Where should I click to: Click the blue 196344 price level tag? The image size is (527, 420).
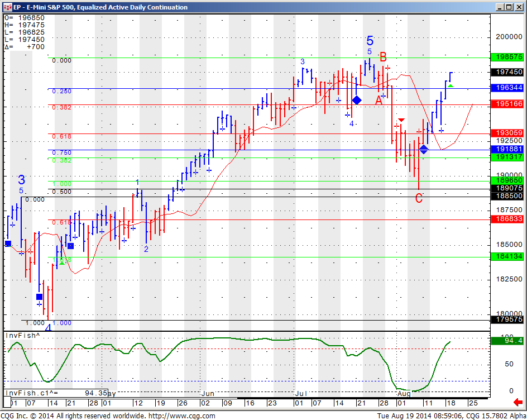coord(507,88)
